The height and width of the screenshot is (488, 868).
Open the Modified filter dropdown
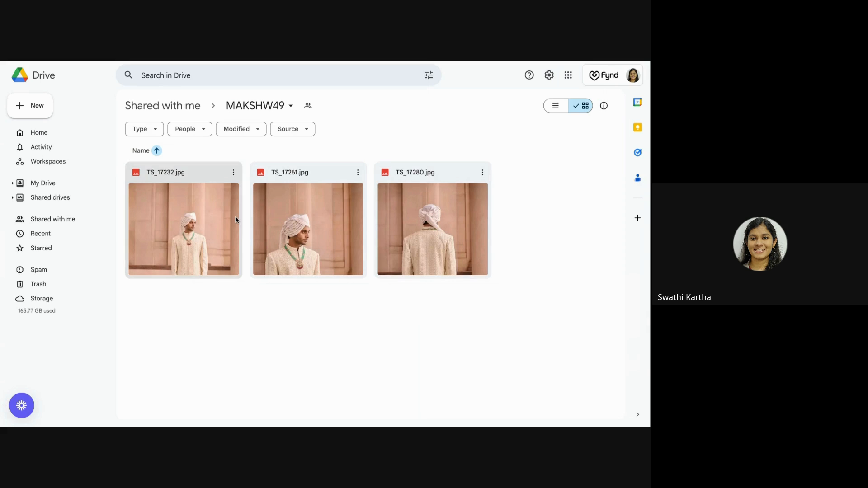(241, 129)
